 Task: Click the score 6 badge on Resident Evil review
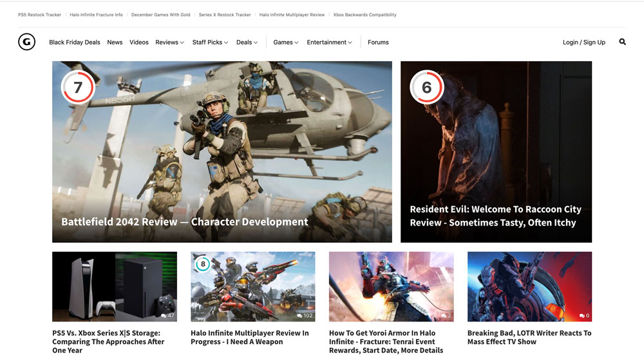(x=427, y=87)
